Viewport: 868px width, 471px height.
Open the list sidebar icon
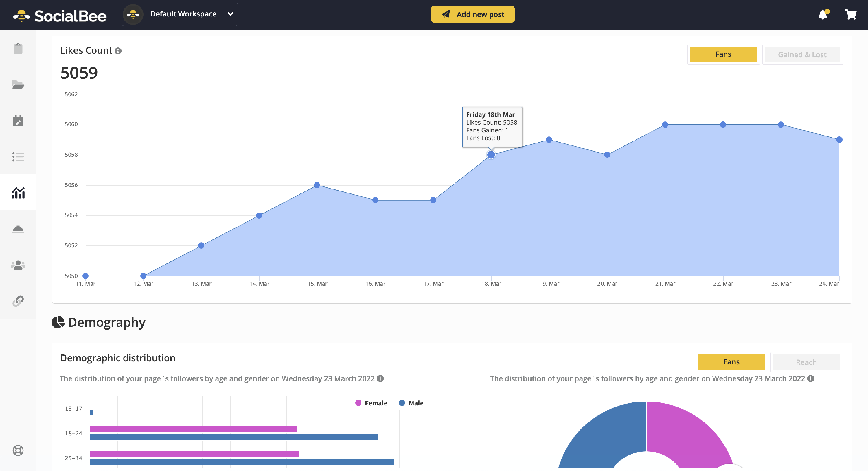point(18,157)
